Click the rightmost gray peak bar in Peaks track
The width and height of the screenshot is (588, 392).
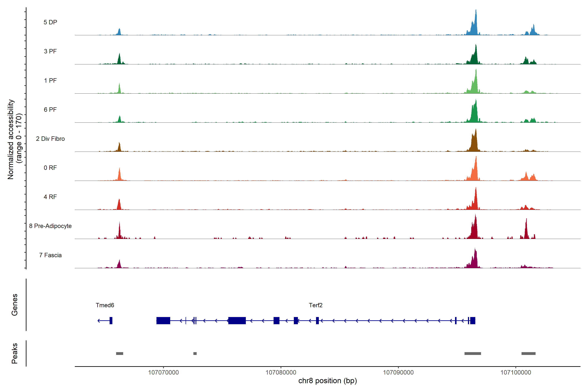528,353
